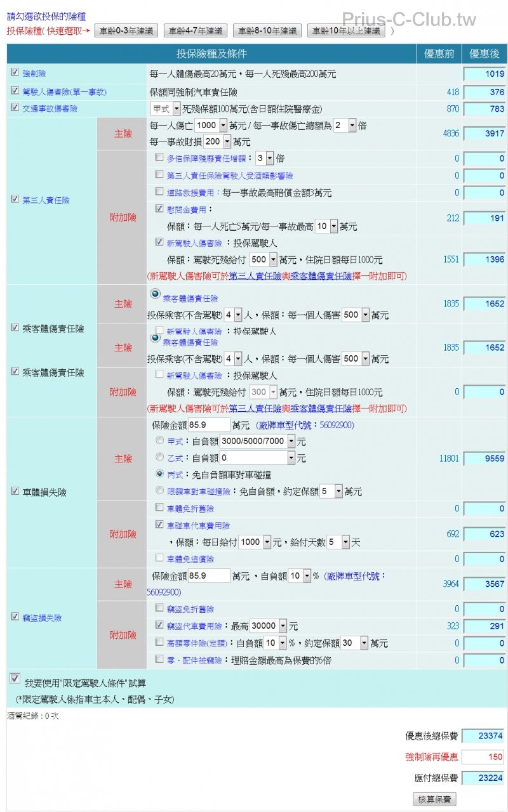Select the 乙式 deductible radio option
The width and height of the screenshot is (508, 812).
coord(159,457)
